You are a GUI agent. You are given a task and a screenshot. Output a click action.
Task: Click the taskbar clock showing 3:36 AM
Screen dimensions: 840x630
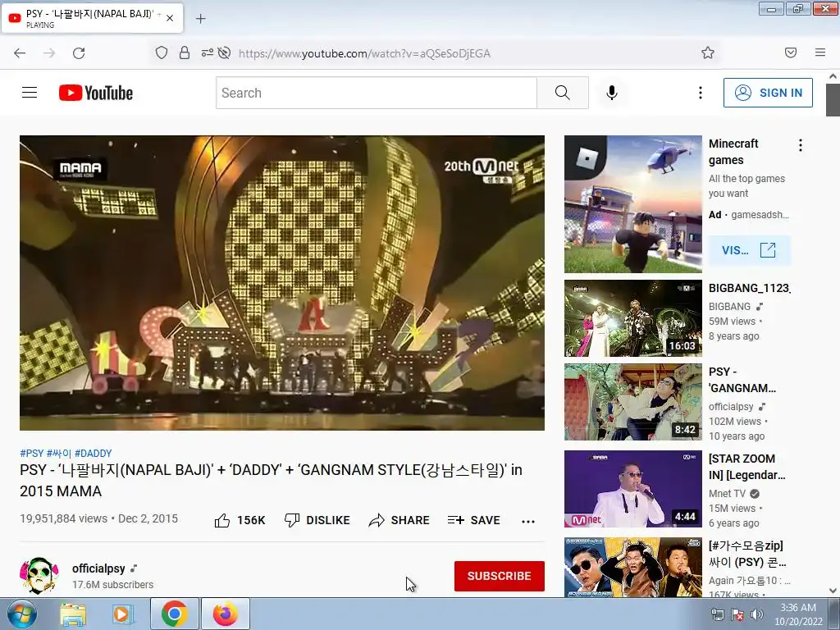[x=798, y=614]
